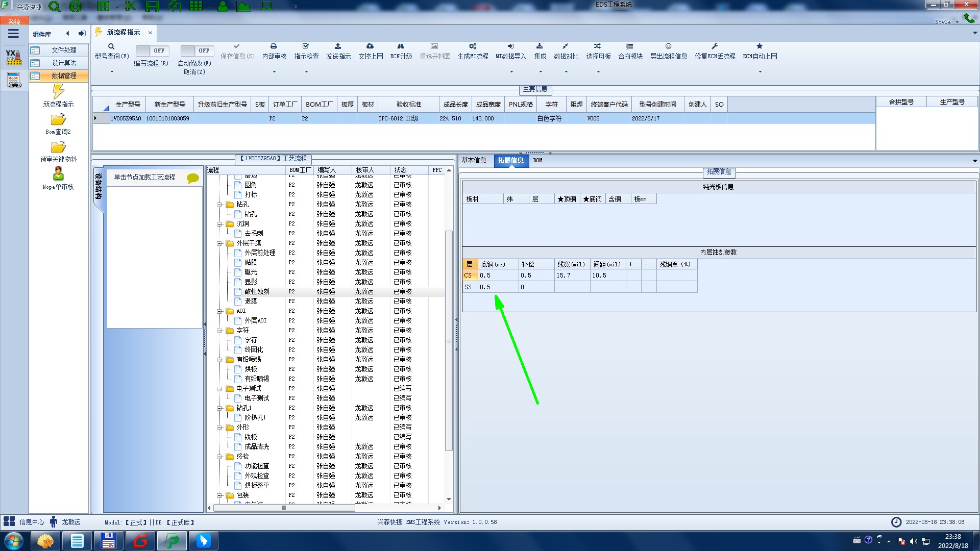Click 发送指示 upload icon

pyautogui.click(x=338, y=46)
